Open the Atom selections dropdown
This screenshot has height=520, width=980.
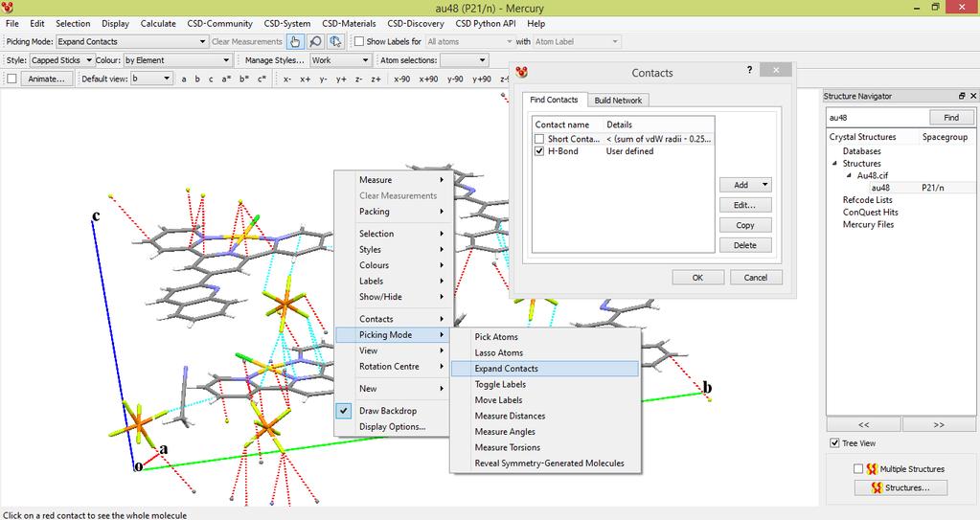(464, 60)
